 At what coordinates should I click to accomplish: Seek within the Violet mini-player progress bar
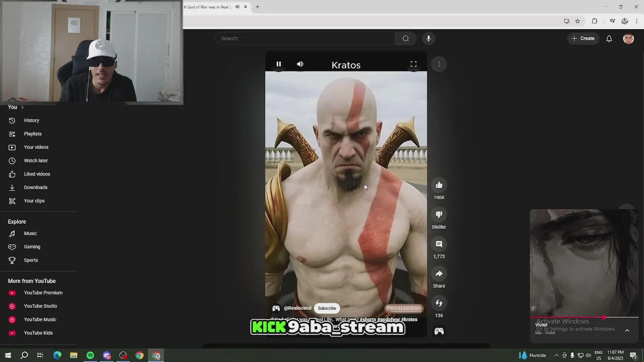click(x=584, y=318)
